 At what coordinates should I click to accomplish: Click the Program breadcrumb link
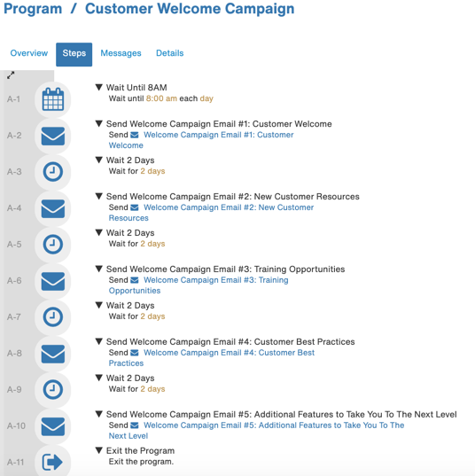click(x=33, y=9)
